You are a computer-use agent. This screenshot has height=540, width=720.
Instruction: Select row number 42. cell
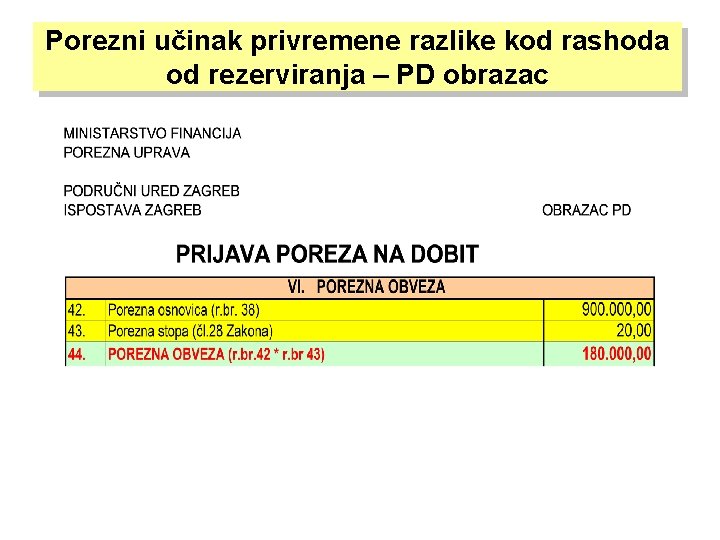[86, 310]
